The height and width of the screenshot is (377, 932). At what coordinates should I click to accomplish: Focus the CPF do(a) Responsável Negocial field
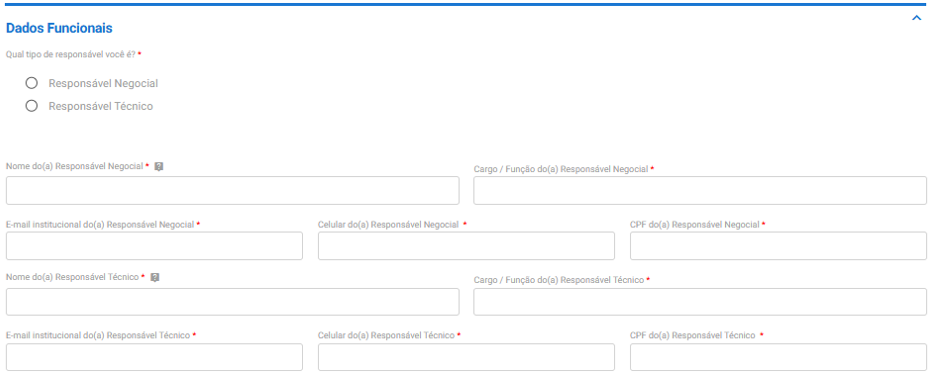pyautogui.click(x=778, y=246)
